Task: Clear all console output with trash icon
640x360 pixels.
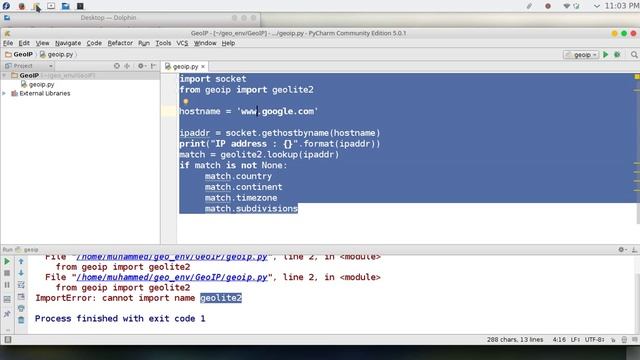Action: (x=21, y=320)
